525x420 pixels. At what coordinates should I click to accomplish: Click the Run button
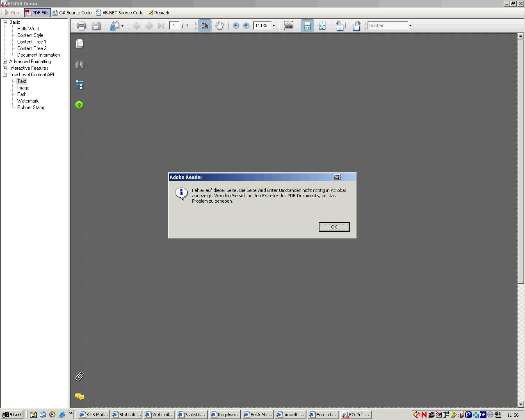click(x=12, y=13)
